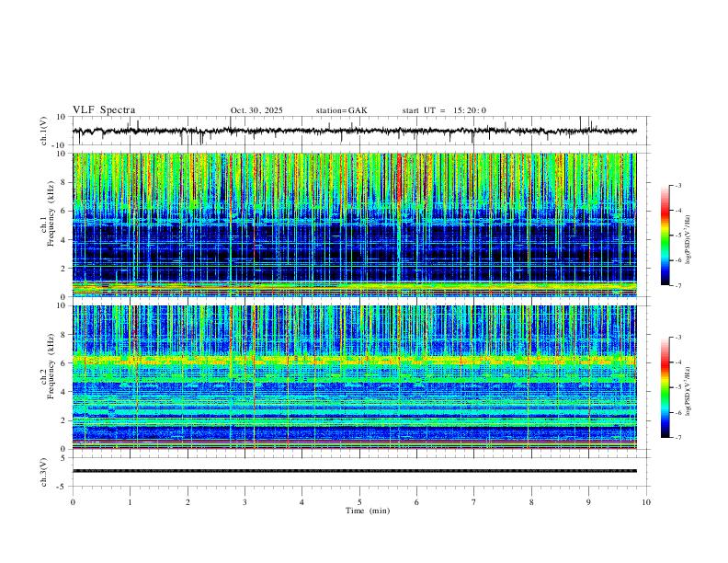Click the "8" tick on ch.1 frequency axis
Image resolution: width=728 pixels, height=563 pixels.
point(64,182)
